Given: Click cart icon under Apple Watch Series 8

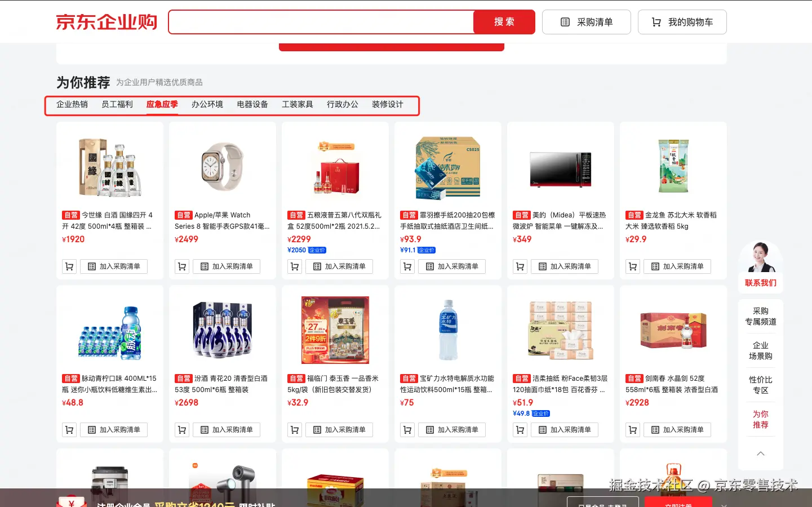Looking at the screenshot, I should [182, 266].
